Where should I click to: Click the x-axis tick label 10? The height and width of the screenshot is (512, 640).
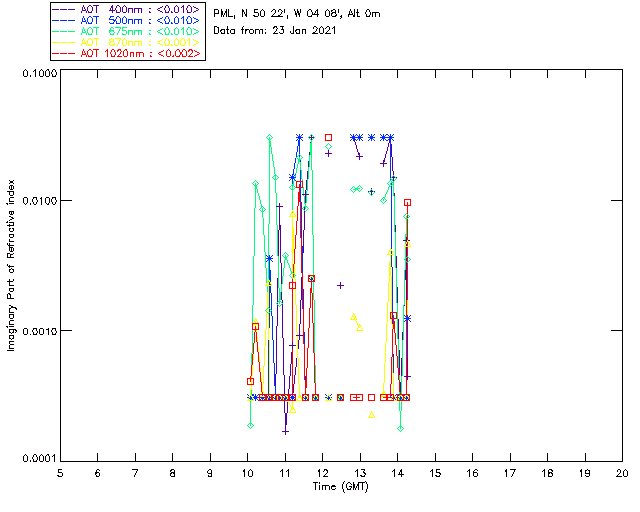click(x=247, y=474)
